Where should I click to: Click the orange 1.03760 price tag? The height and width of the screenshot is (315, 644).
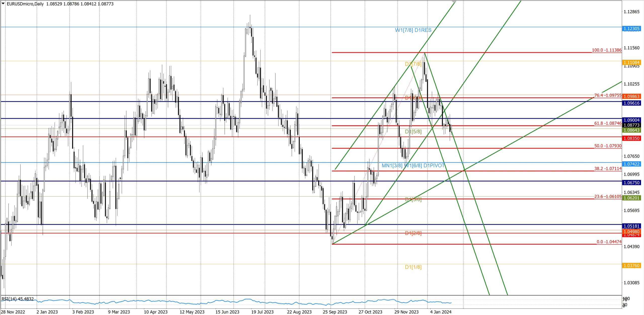(x=631, y=266)
